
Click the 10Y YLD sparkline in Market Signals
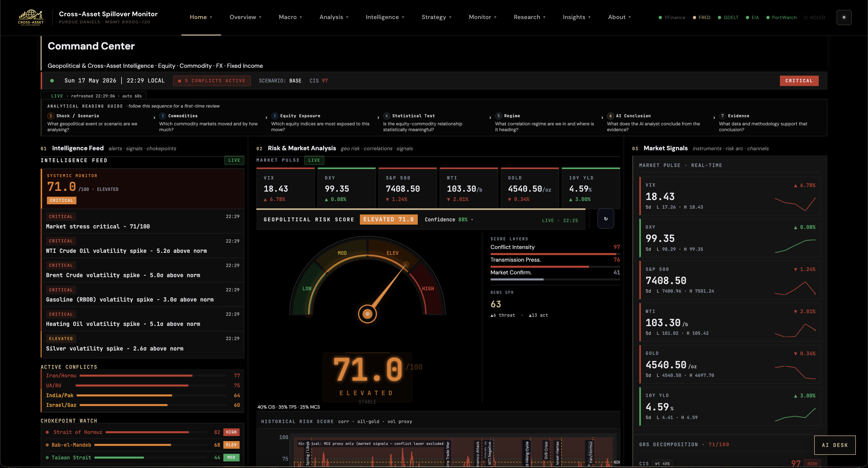click(795, 414)
